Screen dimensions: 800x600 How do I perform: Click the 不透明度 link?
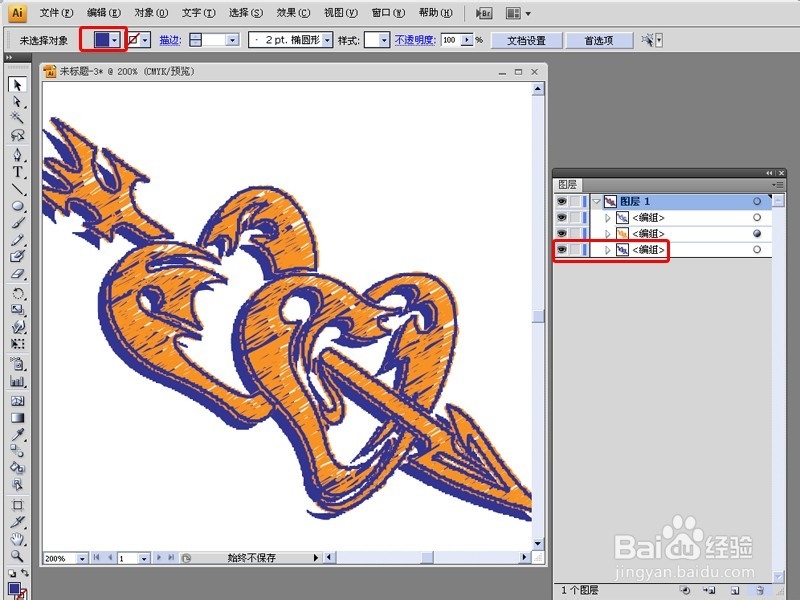[415, 40]
